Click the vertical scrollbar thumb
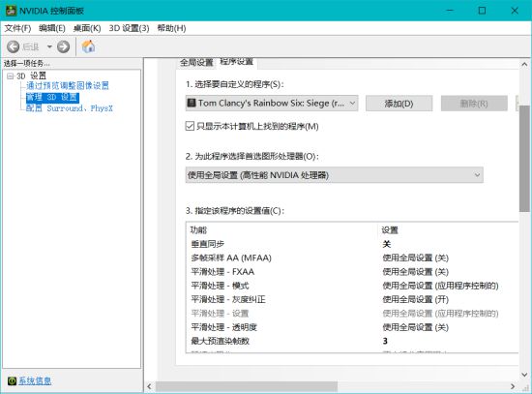Viewport: 532px width, 394px height. pyautogui.click(x=524, y=159)
